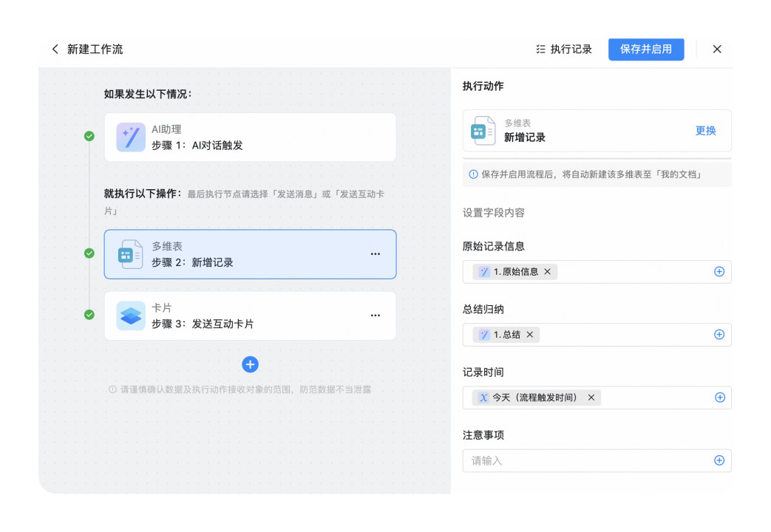Image resolution: width=771 pixels, height=532 pixels.
Task: Click the 多维表 icon in step 2 card
Action: 130,254
